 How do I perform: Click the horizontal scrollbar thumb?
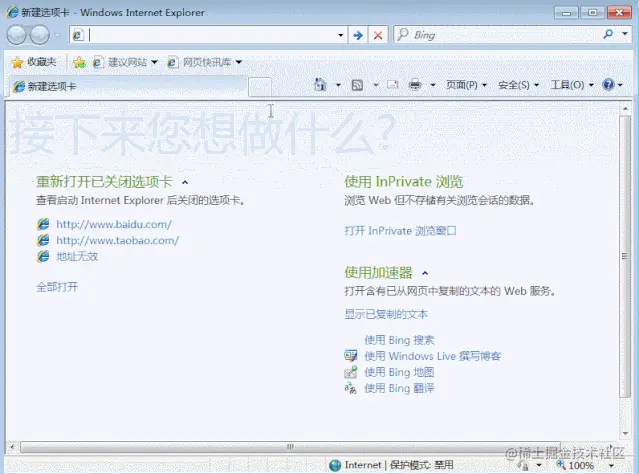[x=290, y=447]
